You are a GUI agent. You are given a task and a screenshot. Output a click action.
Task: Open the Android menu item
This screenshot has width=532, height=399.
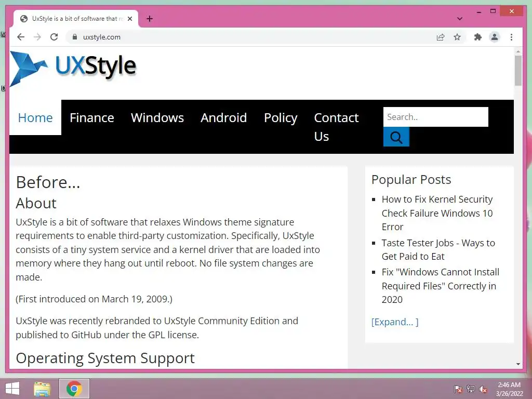(223, 118)
